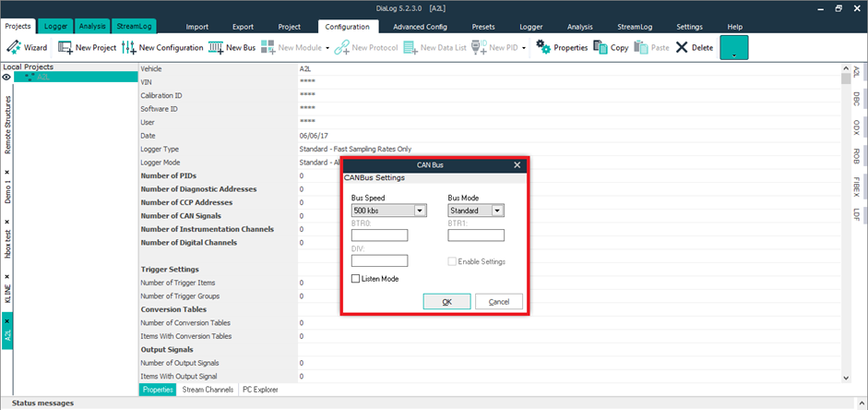Tick the Enable Settings checkbox
The image size is (868, 410).
pyautogui.click(x=452, y=262)
